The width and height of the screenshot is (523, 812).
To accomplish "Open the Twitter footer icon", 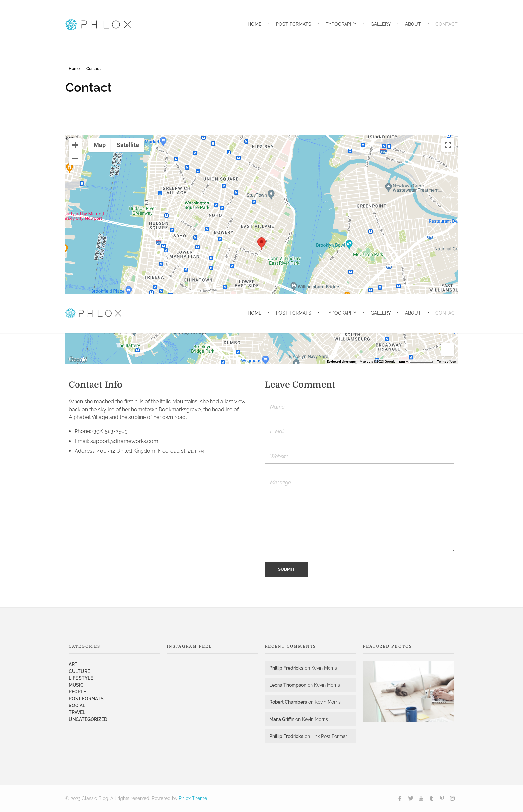I will 410,798.
